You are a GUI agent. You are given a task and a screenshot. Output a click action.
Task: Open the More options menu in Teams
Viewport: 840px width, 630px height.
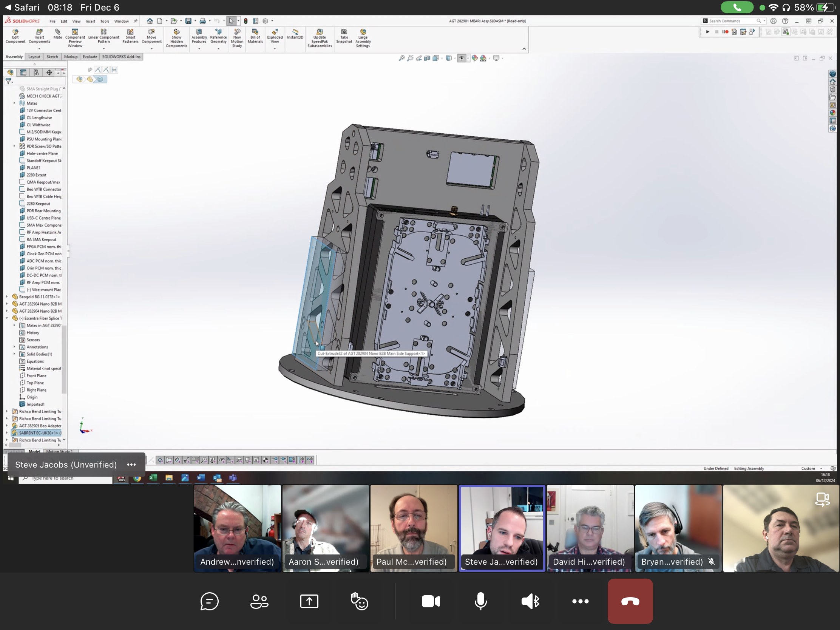point(580,601)
